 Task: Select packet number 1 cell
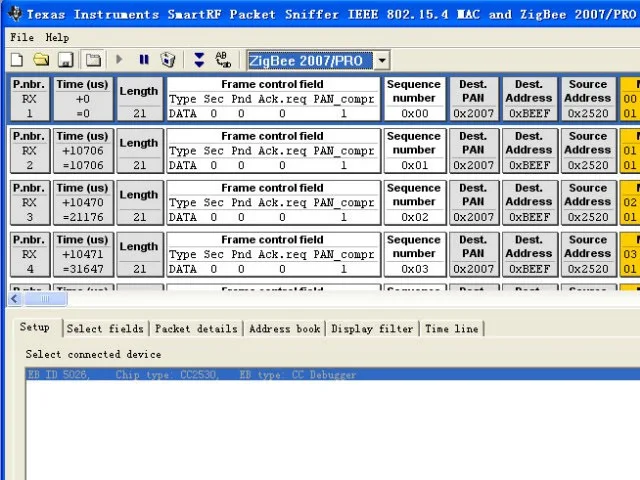point(30,99)
